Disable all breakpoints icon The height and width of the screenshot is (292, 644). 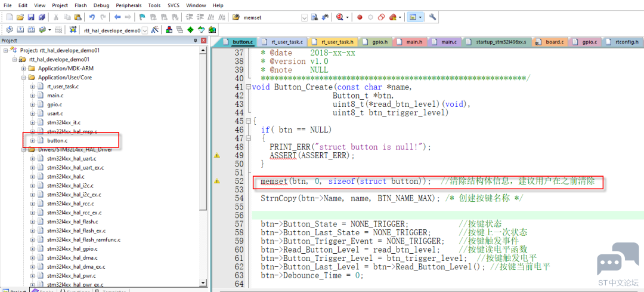[381, 17]
